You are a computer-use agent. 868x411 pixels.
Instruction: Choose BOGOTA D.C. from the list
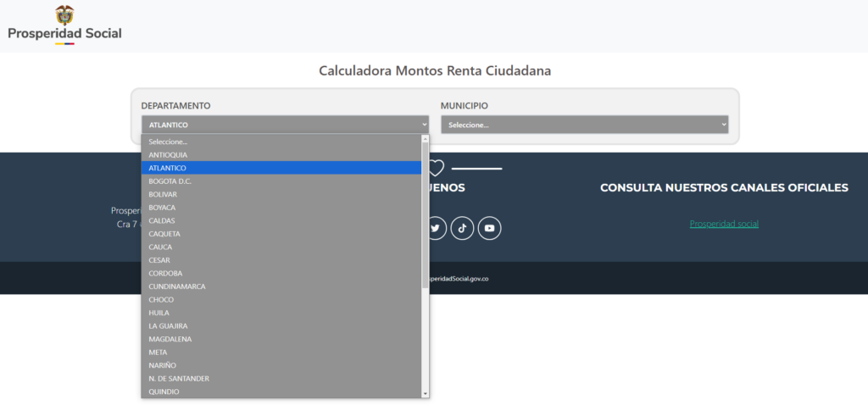[x=281, y=181]
